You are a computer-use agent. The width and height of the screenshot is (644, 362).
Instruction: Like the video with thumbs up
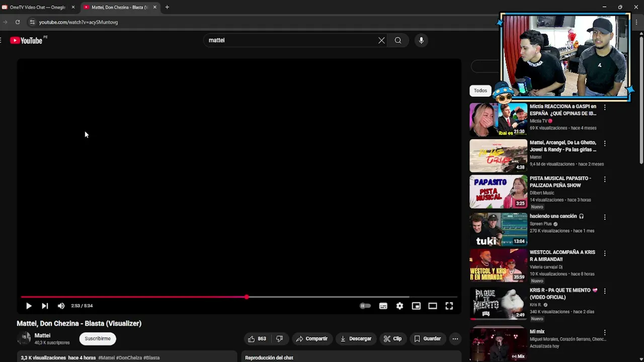[257, 339]
